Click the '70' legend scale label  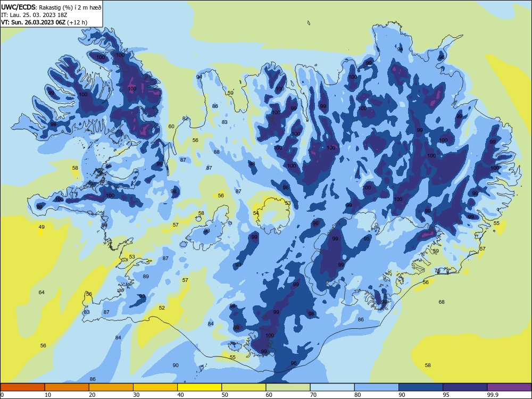[313, 395]
